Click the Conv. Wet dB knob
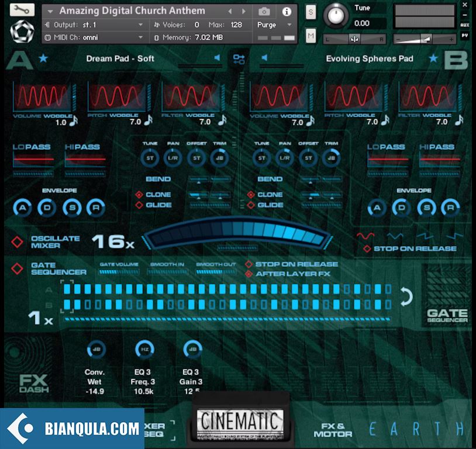The width and height of the screenshot is (476, 449). (96, 349)
